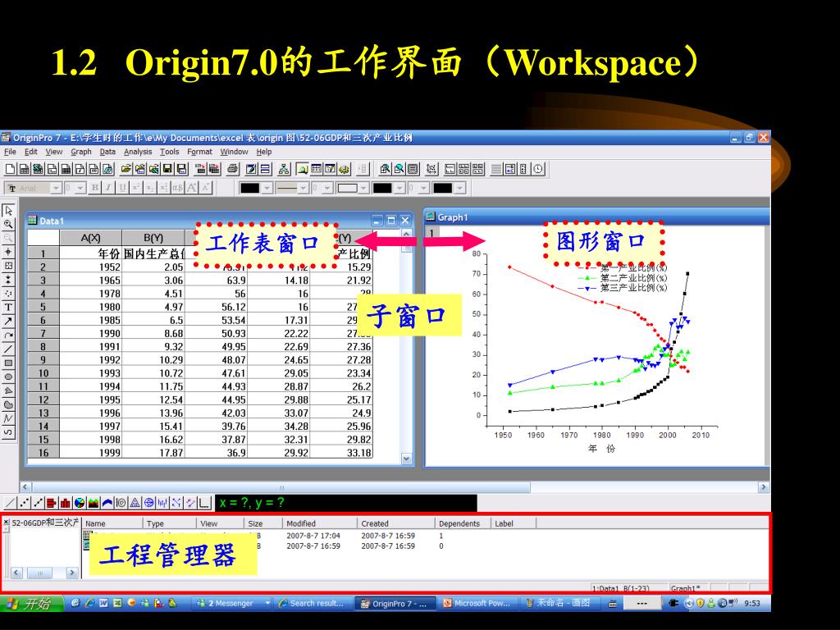Screen dimensions: 840x630
Task: Select the Data Reader tool
Action: [x=8, y=266]
